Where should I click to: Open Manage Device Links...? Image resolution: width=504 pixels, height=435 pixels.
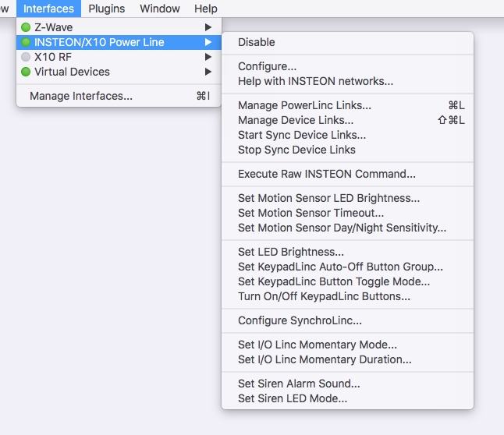(347, 120)
